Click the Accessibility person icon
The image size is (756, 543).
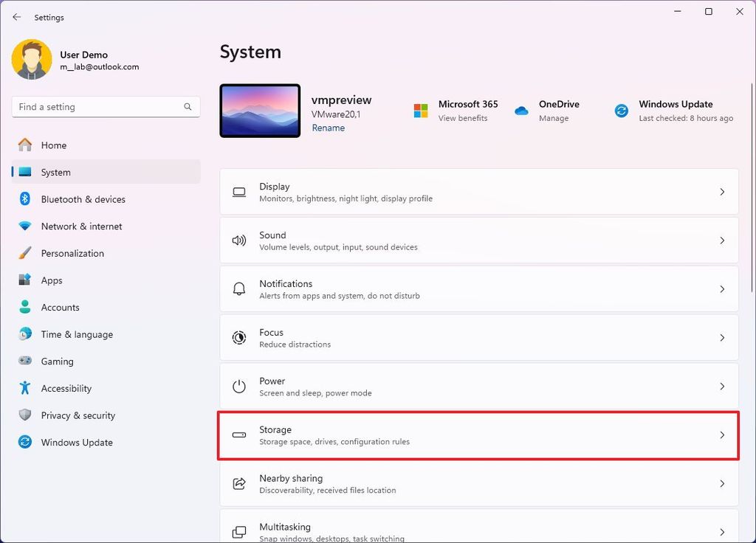click(x=23, y=388)
